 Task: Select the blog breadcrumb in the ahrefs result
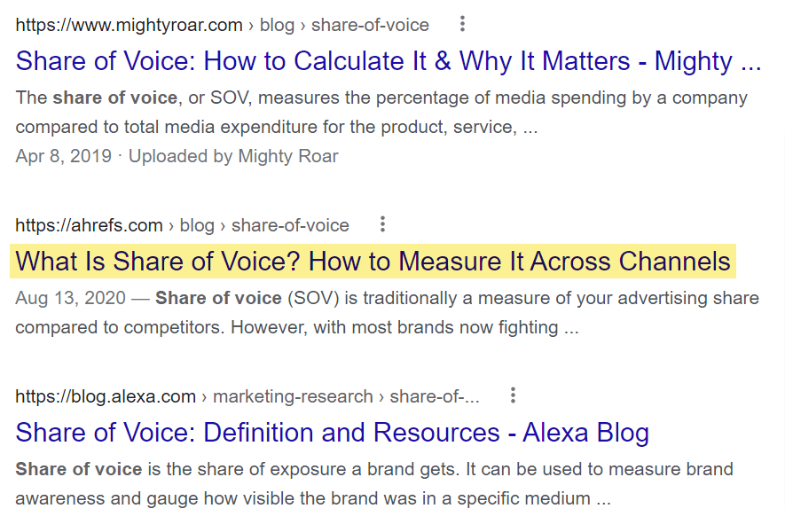pos(197,225)
